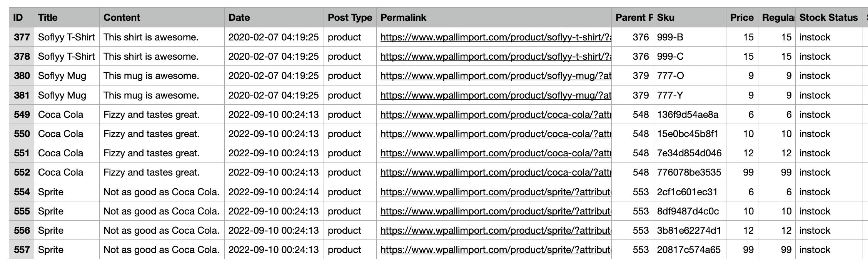Open the permalink in row ID 377

[496, 37]
